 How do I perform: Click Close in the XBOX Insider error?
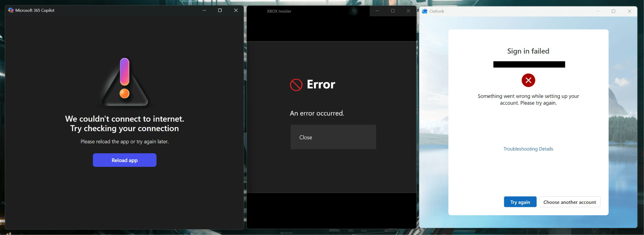333,137
